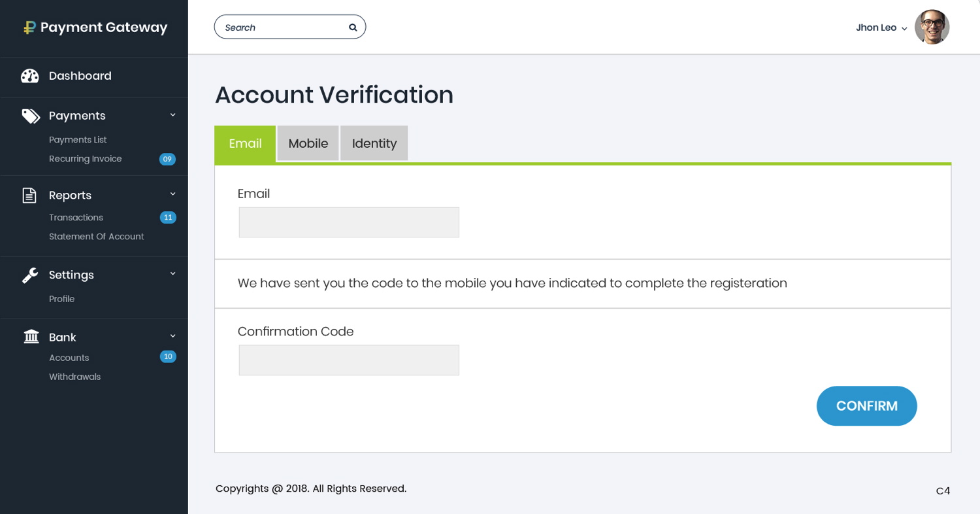Collapse the Reports section chevron
980x514 pixels.
pyautogui.click(x=173, y=194)
